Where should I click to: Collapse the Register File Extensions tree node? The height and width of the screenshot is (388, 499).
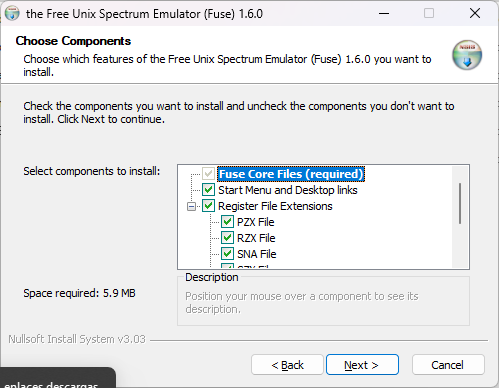click(191, 207)
